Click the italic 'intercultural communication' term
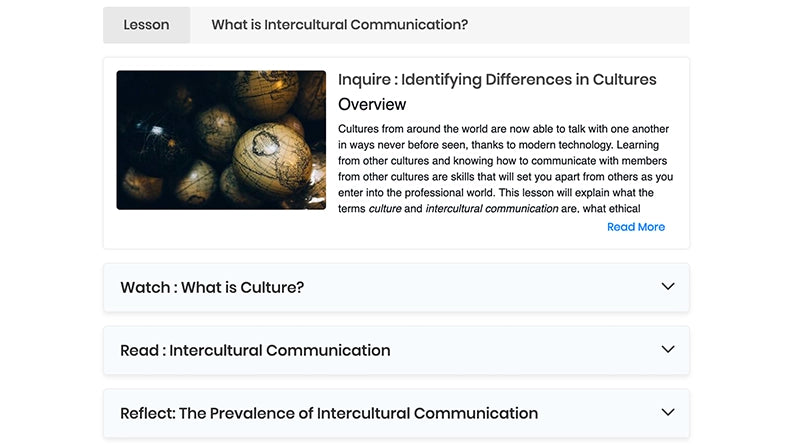The image size is (795, 448). 491,209
